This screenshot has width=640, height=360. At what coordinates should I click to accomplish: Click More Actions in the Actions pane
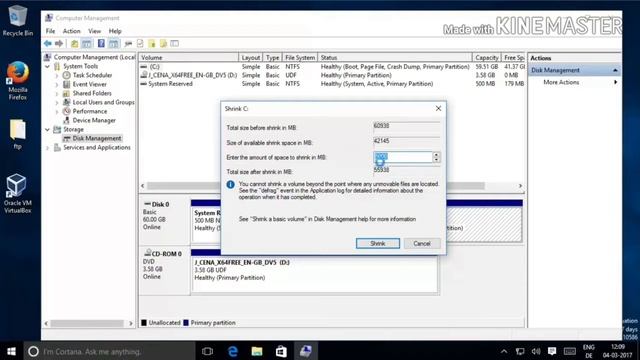(561, 82)
